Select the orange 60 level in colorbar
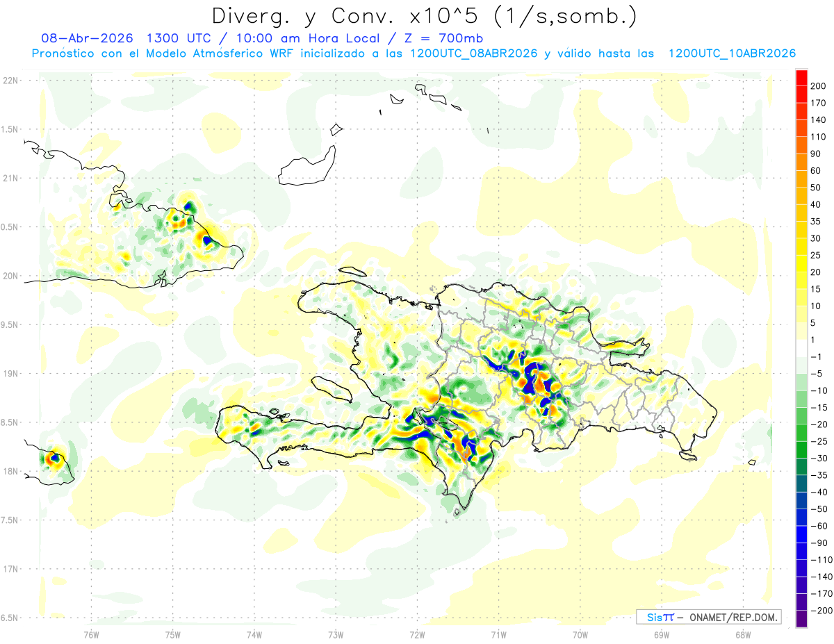Image resolution: width=834 pixels, height=644 pixels. point(801,162)
